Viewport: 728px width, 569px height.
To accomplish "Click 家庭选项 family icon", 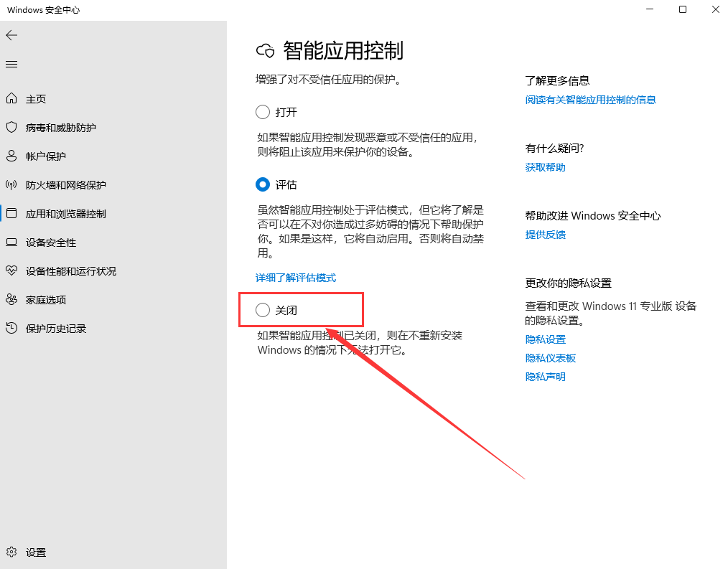I will [x=11, y=300].
